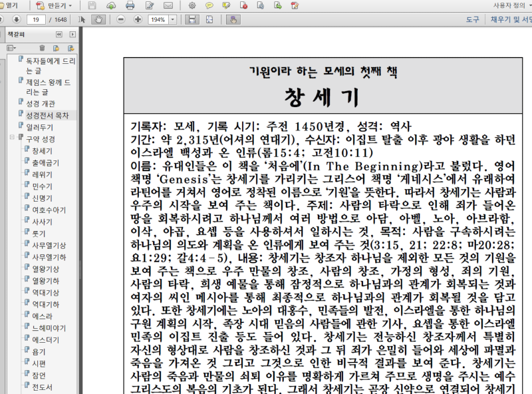Click the PDF sign pencil icon

click(x=295, y=5)
